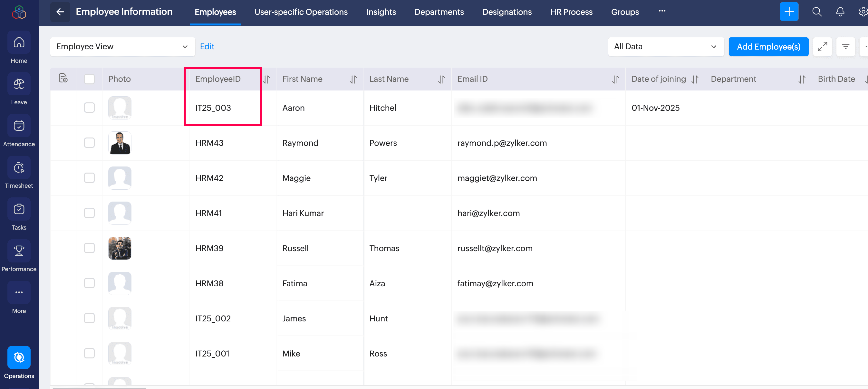This screenshot has height=389, width=868.
Task: Open the HR Process tab
Action: [571, 12]
